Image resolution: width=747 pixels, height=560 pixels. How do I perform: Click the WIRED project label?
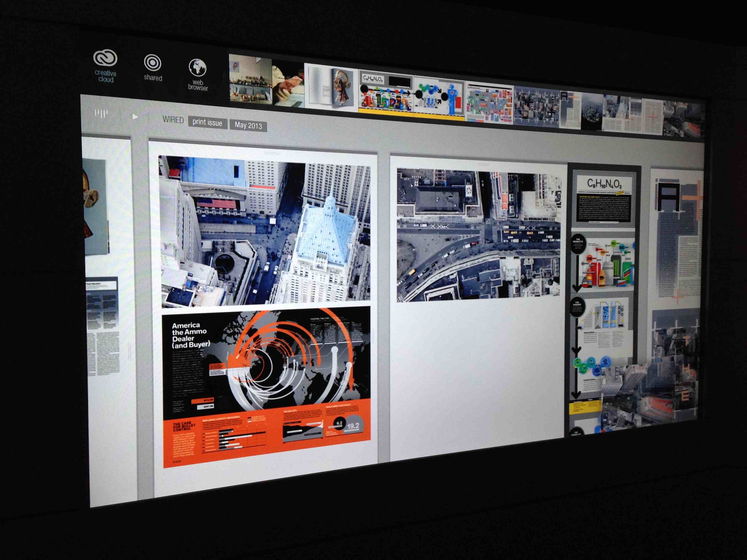173,120
